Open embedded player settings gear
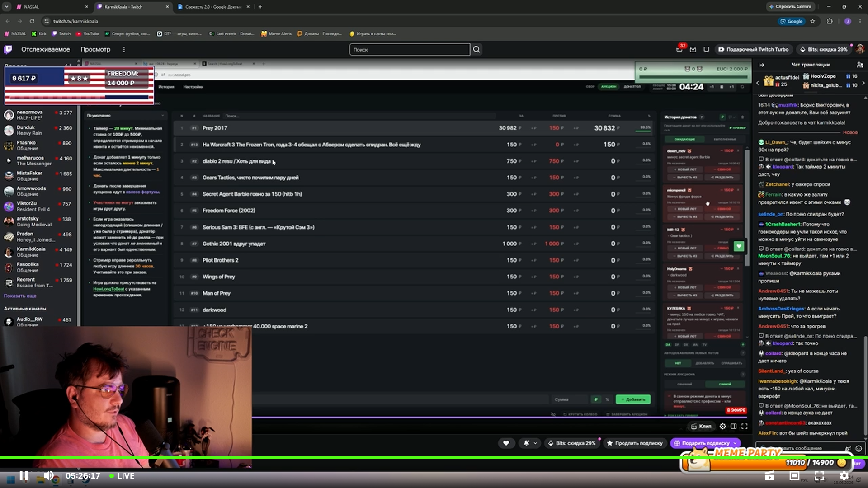This screenshot has width=868, height=488. (722, 426)
